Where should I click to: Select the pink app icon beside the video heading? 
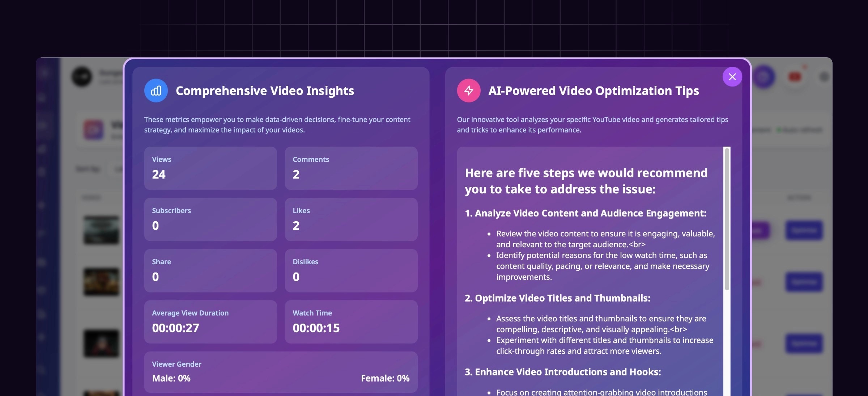93,129
